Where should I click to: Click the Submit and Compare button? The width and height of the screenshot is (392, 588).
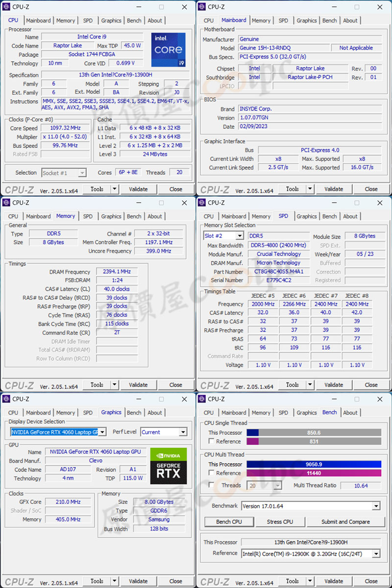pyautogui.click(x=345, y=522)
